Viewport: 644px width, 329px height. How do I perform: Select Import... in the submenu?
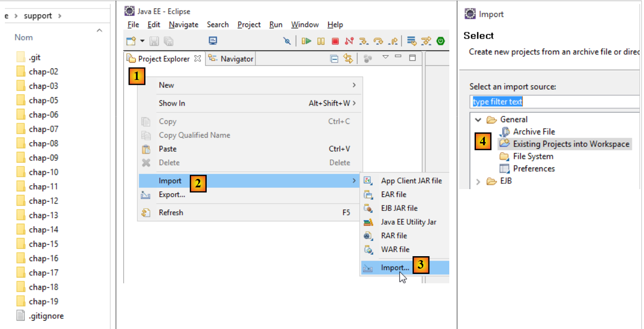pos(395,268)
